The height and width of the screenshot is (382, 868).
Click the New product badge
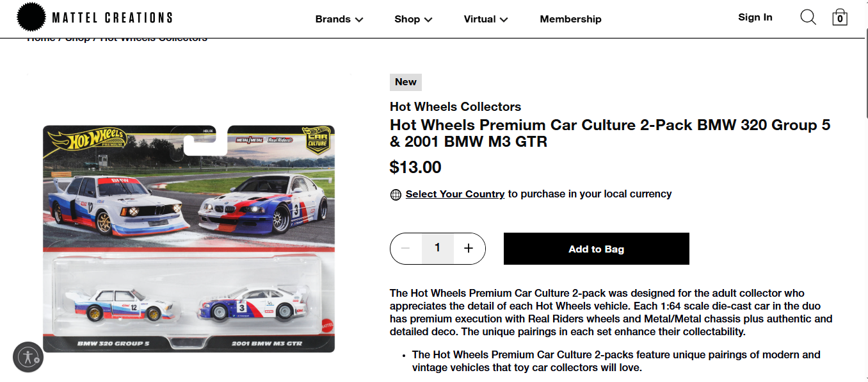[x=405, y=82]
